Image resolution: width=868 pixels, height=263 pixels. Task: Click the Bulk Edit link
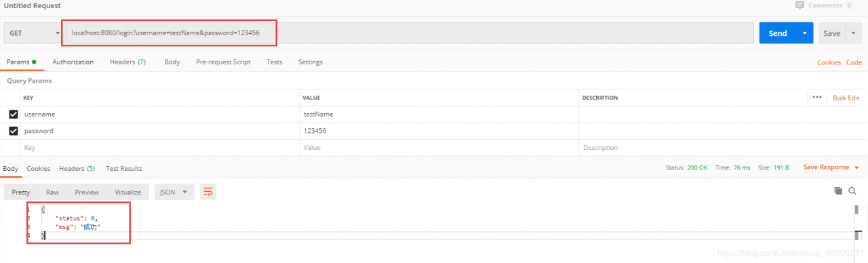point(846,98)
